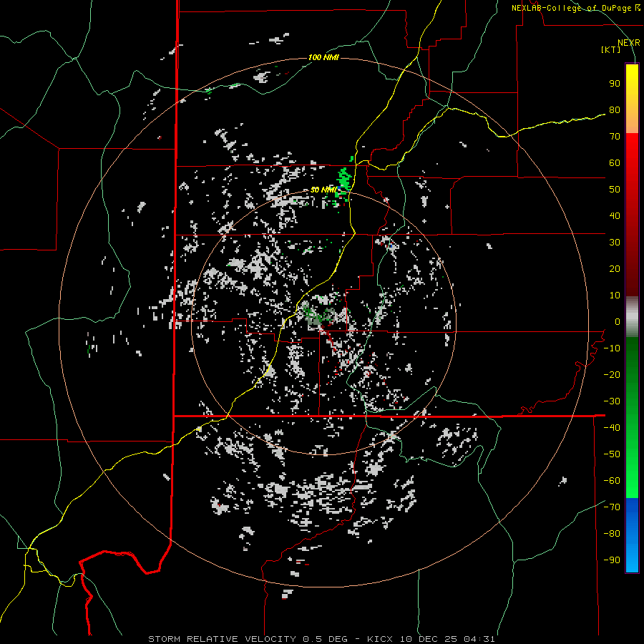Click the 50 value on velocity scale
The image size is (644, 644).
pos(615,190)
